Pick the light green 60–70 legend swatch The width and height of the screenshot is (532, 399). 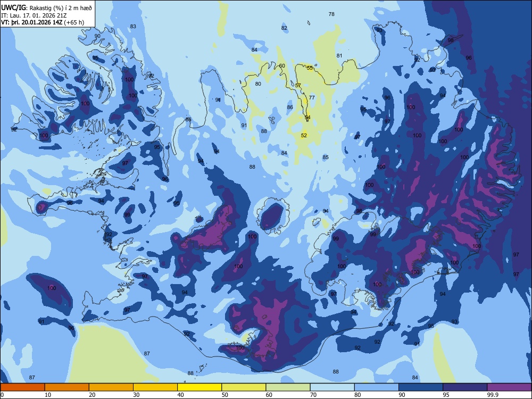pos(288,387)
